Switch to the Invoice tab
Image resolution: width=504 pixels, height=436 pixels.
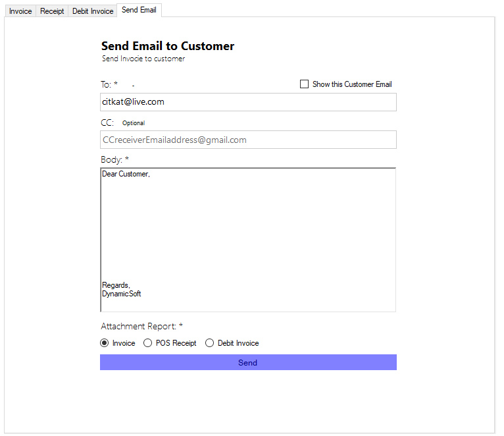click(20, 11)
